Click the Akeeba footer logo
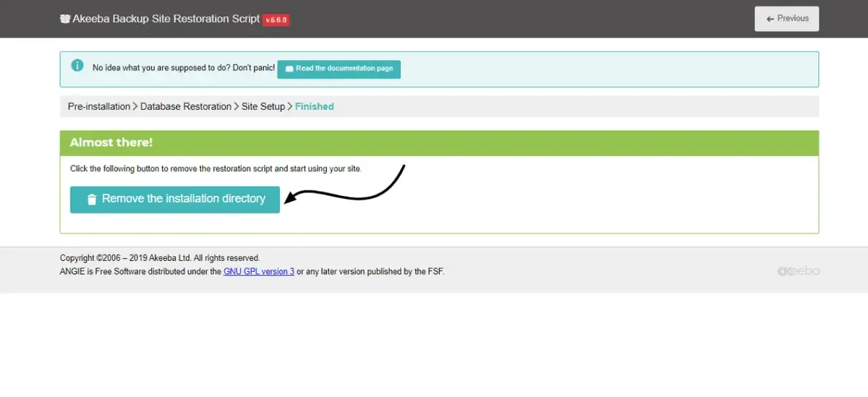The width and height of the screenshot is (868, 397). (799, 271)
